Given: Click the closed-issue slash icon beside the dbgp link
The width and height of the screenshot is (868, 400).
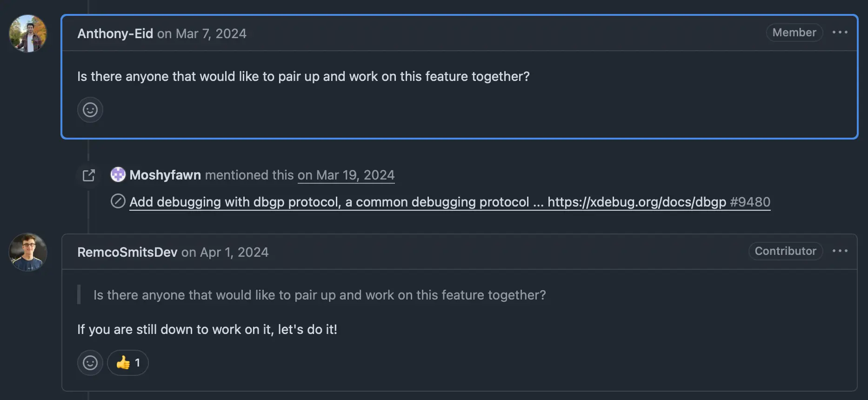Looking at the screenshot, I should click(118, 201).
